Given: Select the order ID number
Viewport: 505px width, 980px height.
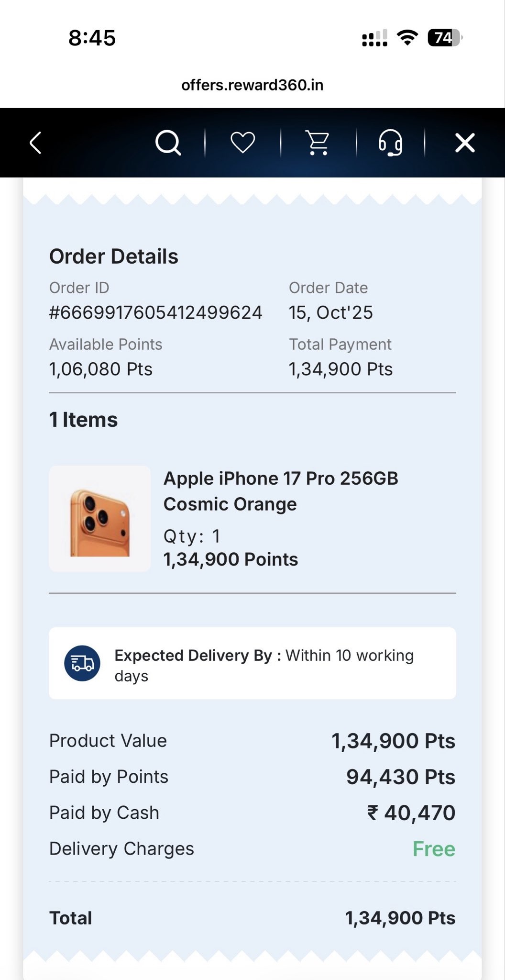Looking at the screenshot, I should 156,313.
